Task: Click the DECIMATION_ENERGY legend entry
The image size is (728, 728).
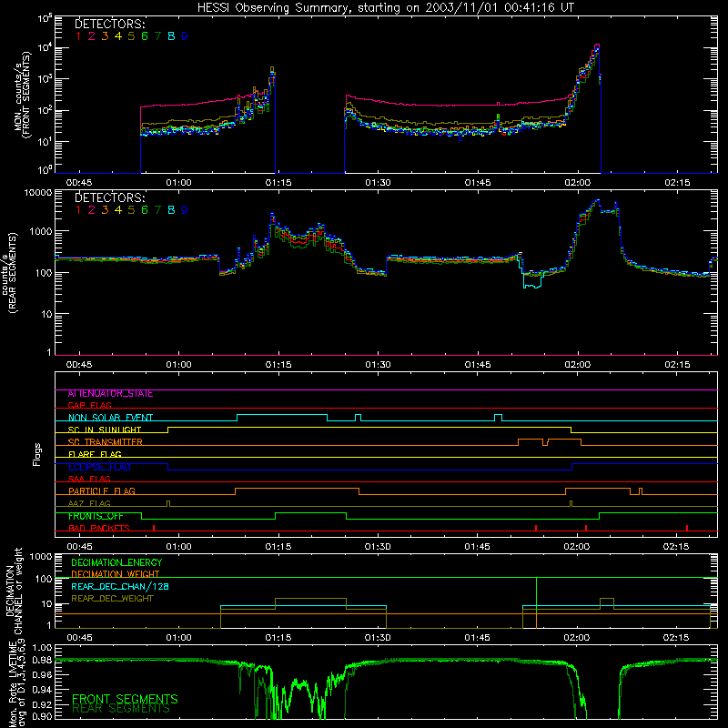Action: coord(116,562)
